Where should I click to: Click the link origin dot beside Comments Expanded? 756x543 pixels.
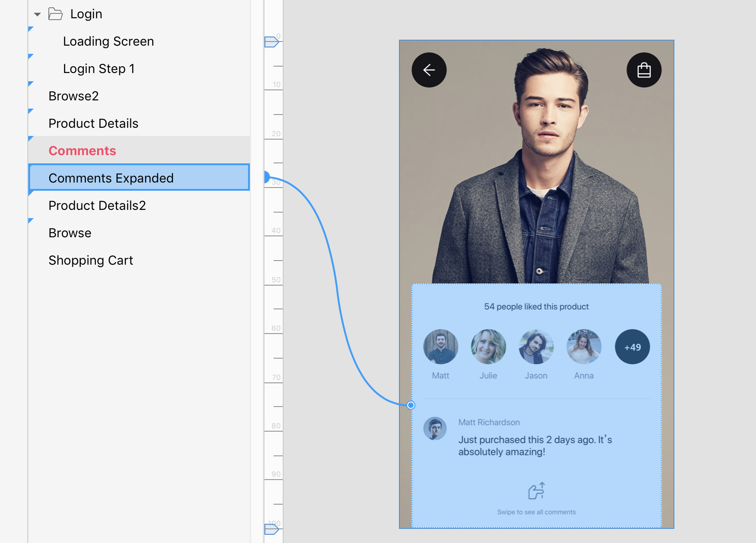267,177
